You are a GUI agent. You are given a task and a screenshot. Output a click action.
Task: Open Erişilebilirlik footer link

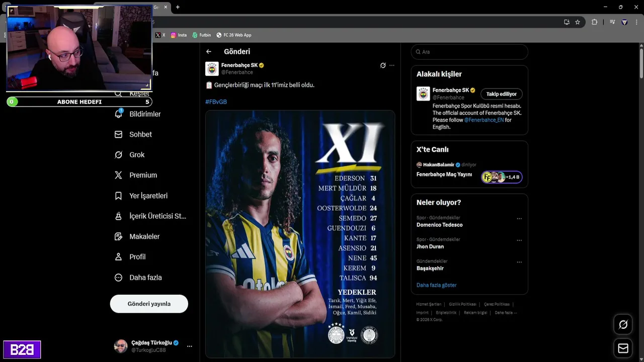[446, 313]
